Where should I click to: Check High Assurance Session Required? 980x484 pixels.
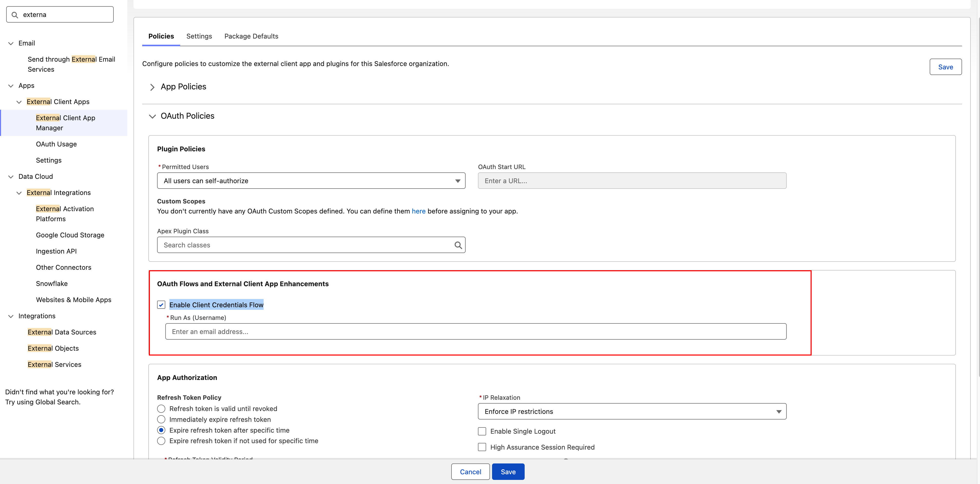[482, 447]
